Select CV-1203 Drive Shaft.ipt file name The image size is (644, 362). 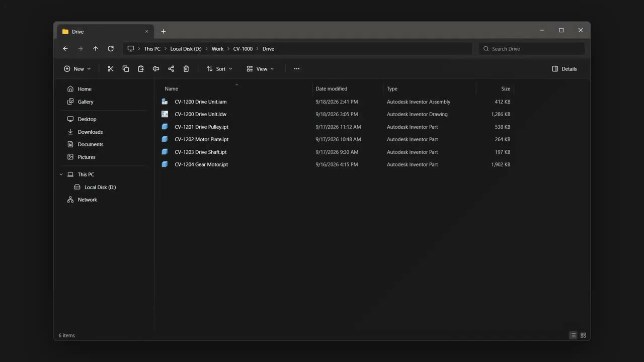point(201,152)
